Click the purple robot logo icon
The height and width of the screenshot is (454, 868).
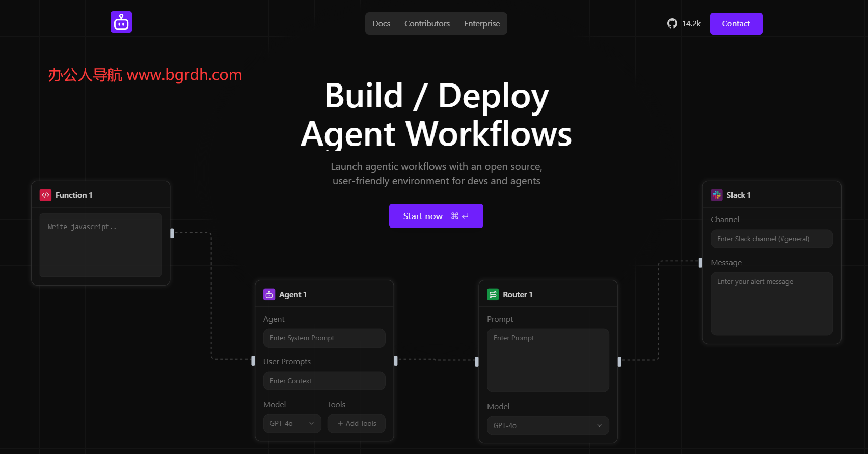pos(121,22)
